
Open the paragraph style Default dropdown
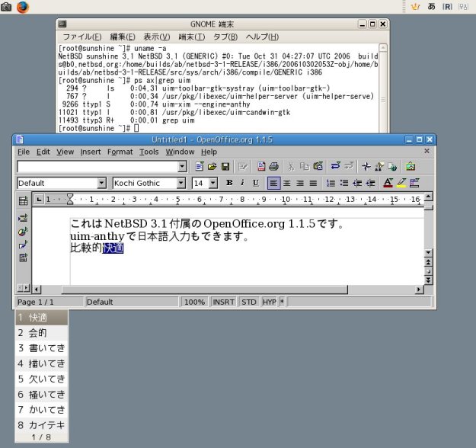(101, 183)
